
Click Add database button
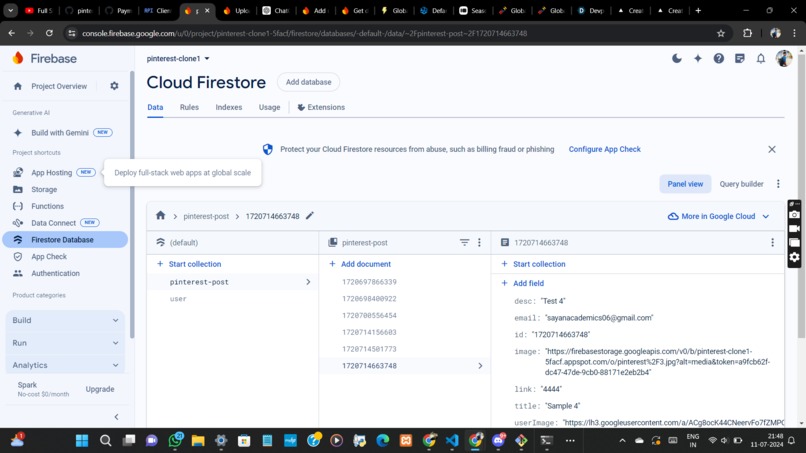click(308, 82)
